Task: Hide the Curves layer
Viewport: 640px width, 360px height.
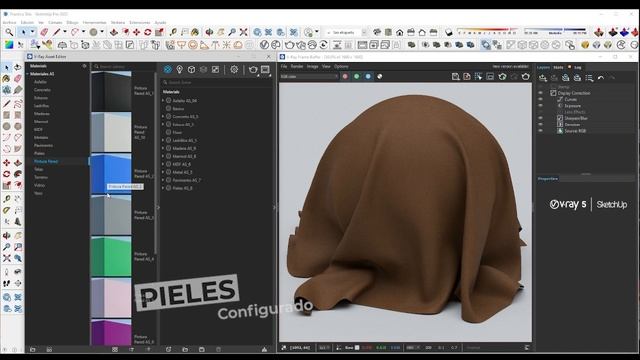Action: pyautogui.click(x=541, y=99)
